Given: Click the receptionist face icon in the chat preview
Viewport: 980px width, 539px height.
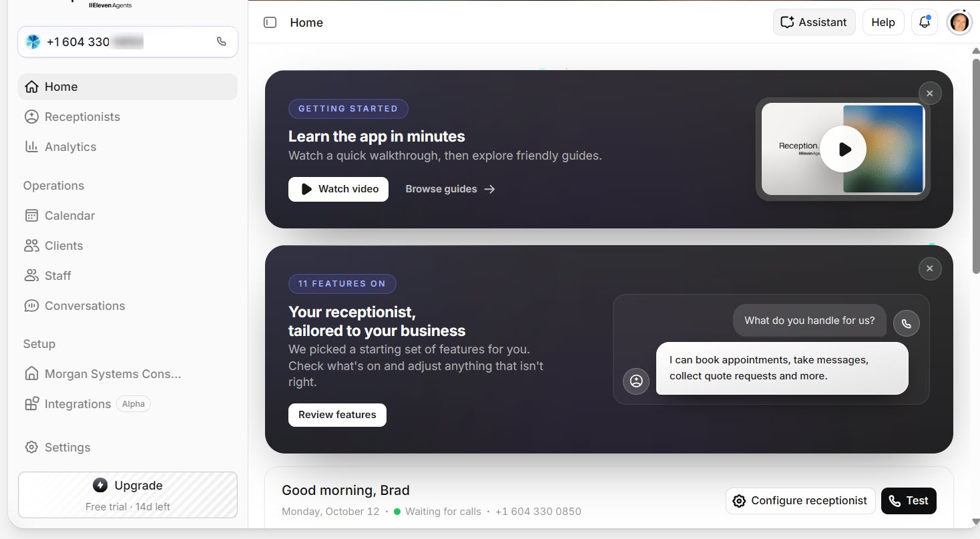Looking at the screenshot, I should [636, 381].
